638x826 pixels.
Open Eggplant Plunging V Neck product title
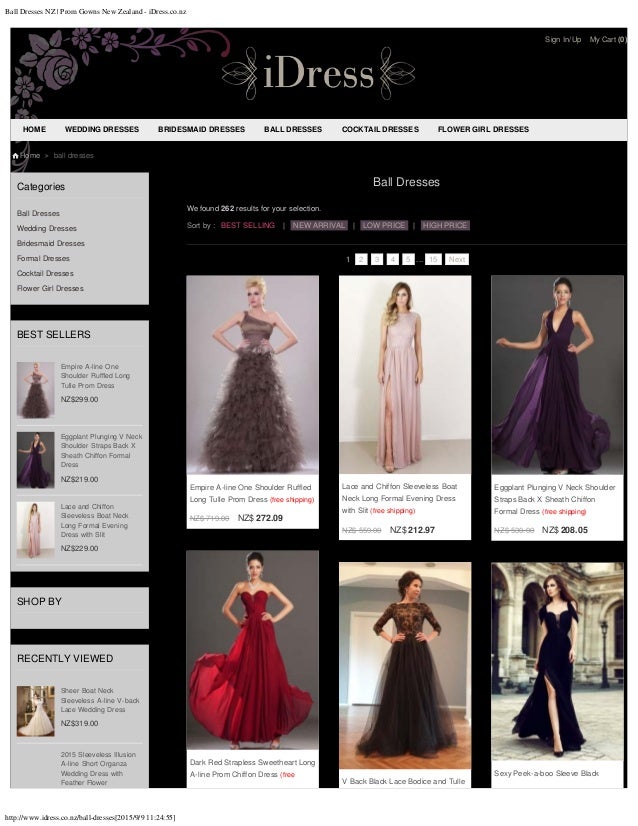coord(554,499)
